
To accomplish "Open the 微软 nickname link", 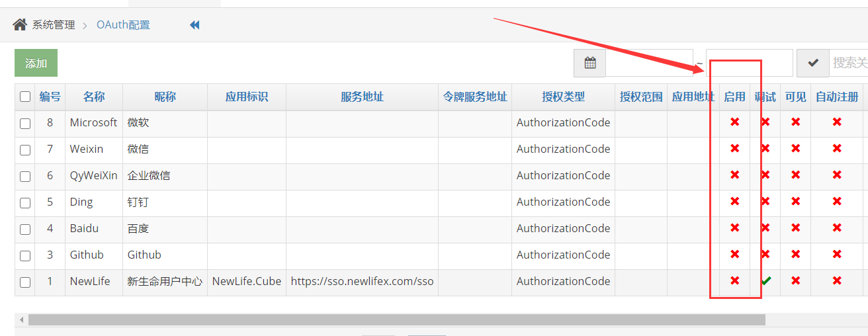I will point(138,122).
